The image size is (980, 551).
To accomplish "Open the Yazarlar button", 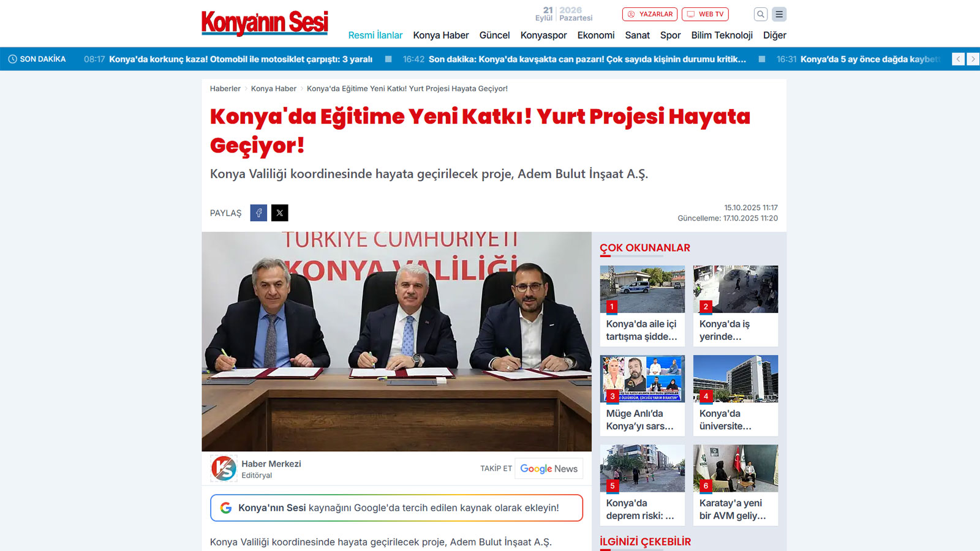I will click(650, 14).
